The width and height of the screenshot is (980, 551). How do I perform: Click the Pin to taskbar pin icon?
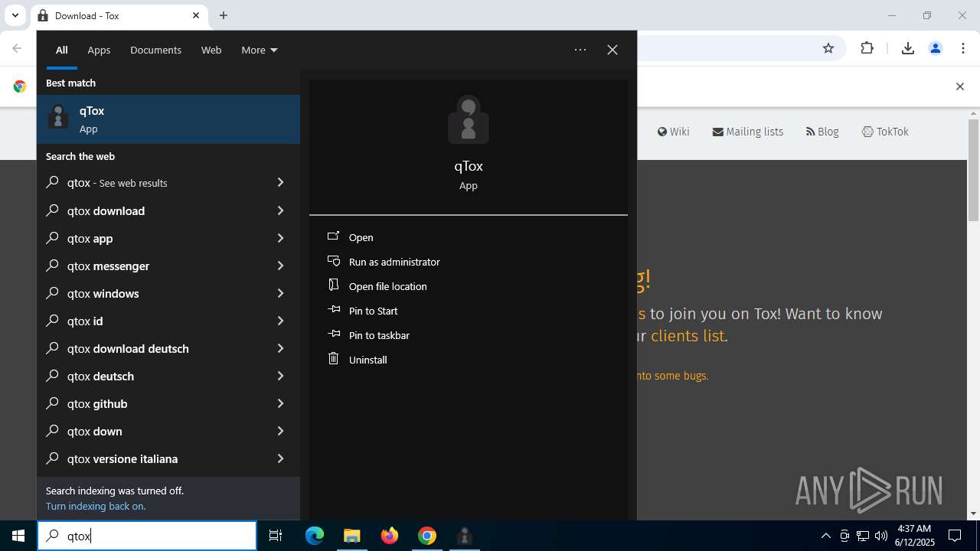[333, 334]
